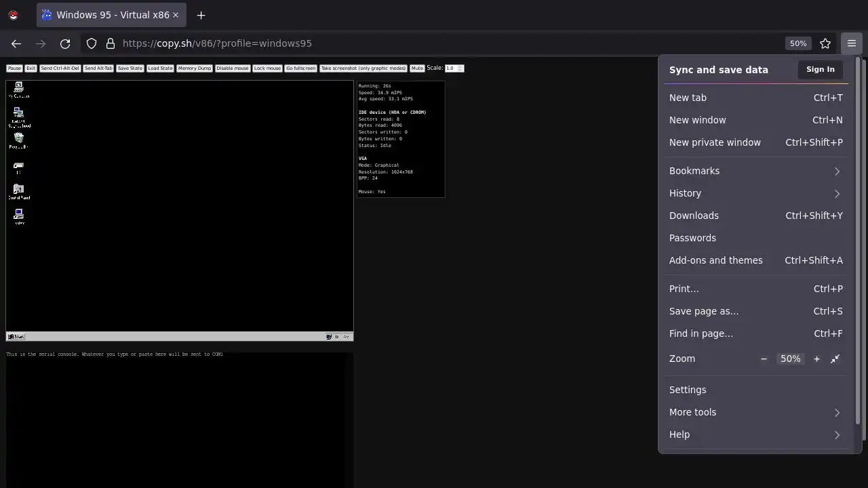Click Load State button

pyautogui.click(x=161, y=68)
